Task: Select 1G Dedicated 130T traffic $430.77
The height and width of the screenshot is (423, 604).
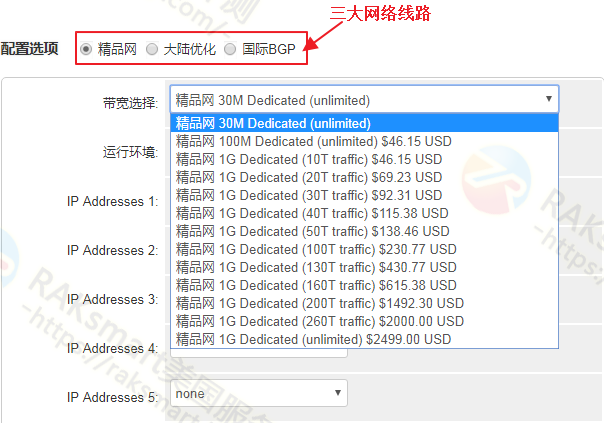Action: (364, 267)
